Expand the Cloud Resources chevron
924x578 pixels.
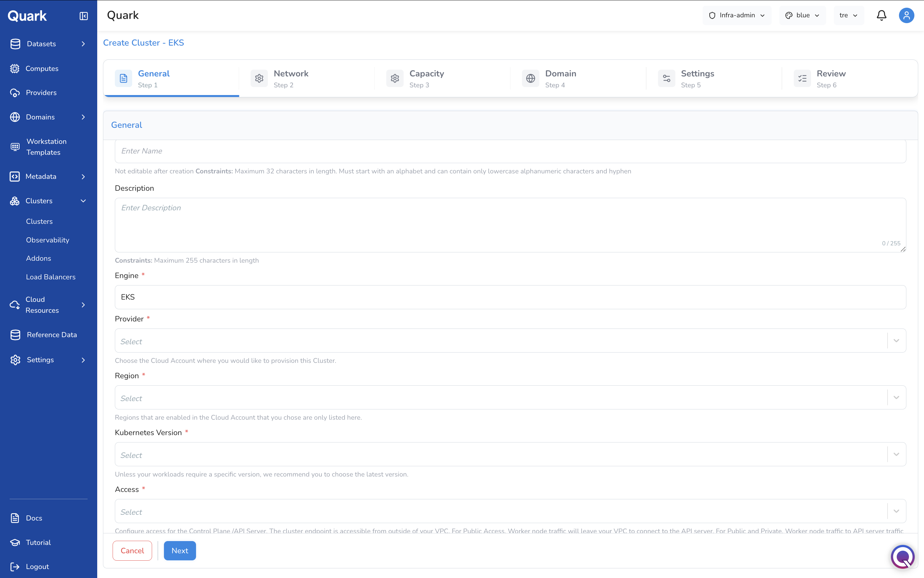(x=83, y=305)
